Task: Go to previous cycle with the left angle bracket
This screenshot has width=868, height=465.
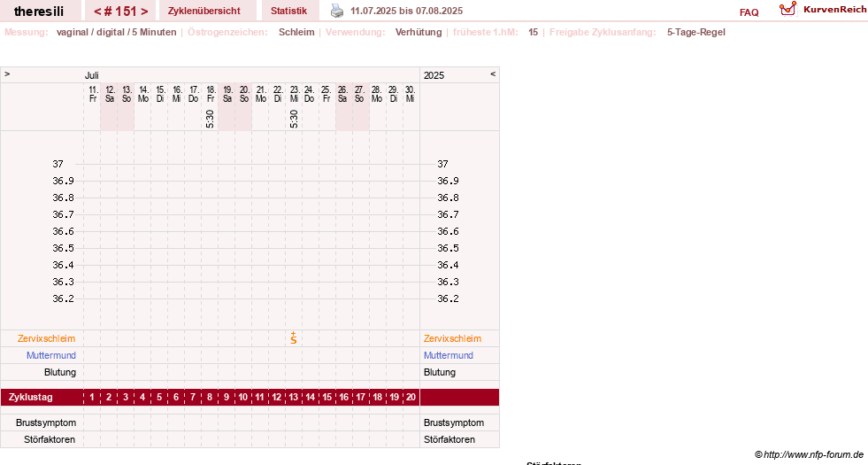Action: pyautogui.click(x=97, y=12)
